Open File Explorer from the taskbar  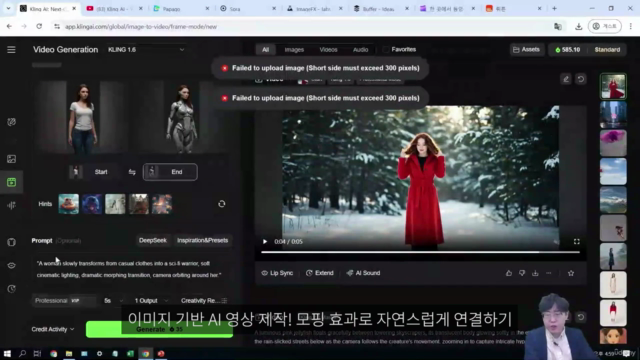point(69,353)
